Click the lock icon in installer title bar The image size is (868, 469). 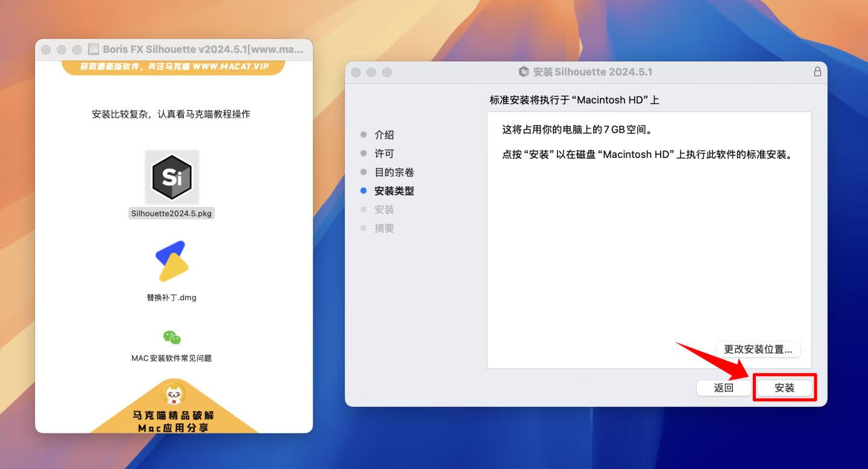click(x=817, y=72)
